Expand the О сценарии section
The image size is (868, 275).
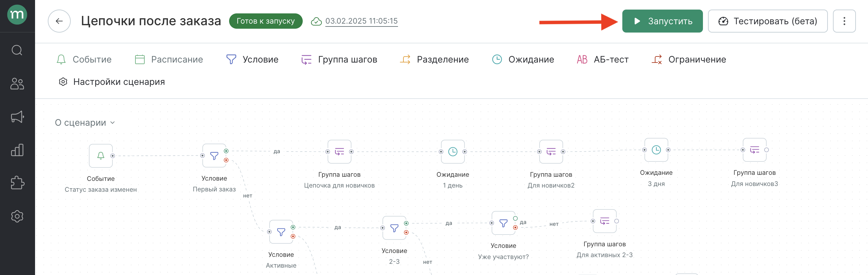tap(85, 123)
